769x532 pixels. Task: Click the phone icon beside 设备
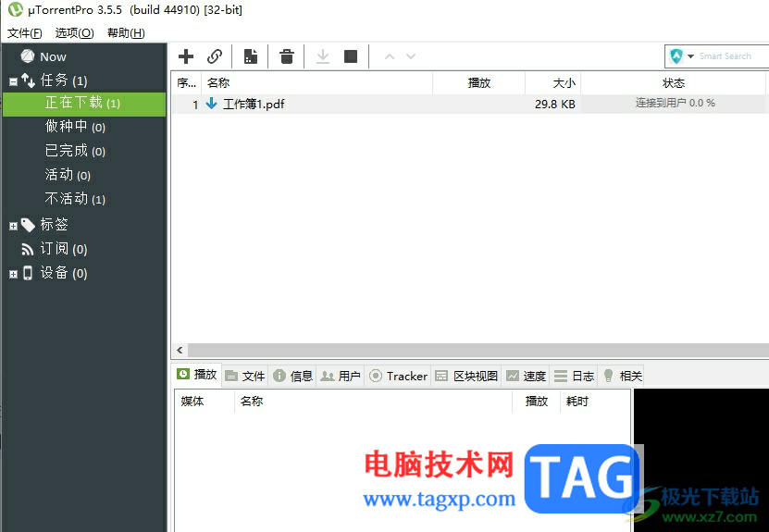(x=28, y=273)
